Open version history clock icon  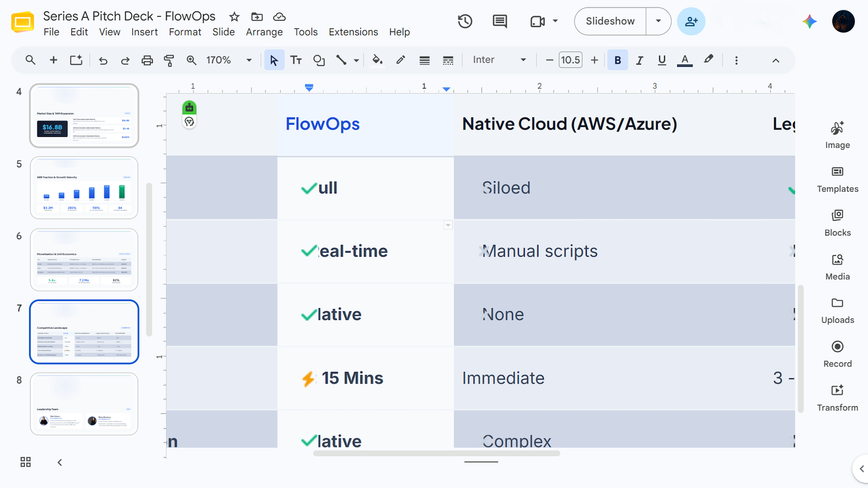(465, 21)
